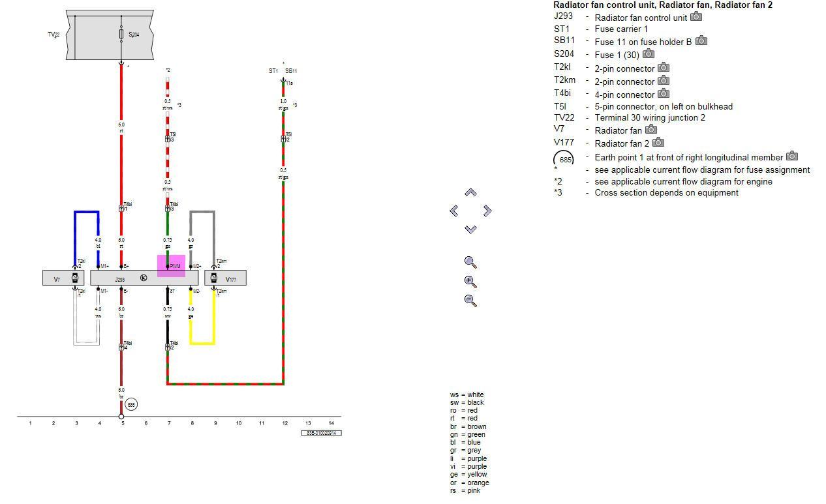Open camera icon for Earth point 1 location
The image size is (826, 504).
coord(792,156)
